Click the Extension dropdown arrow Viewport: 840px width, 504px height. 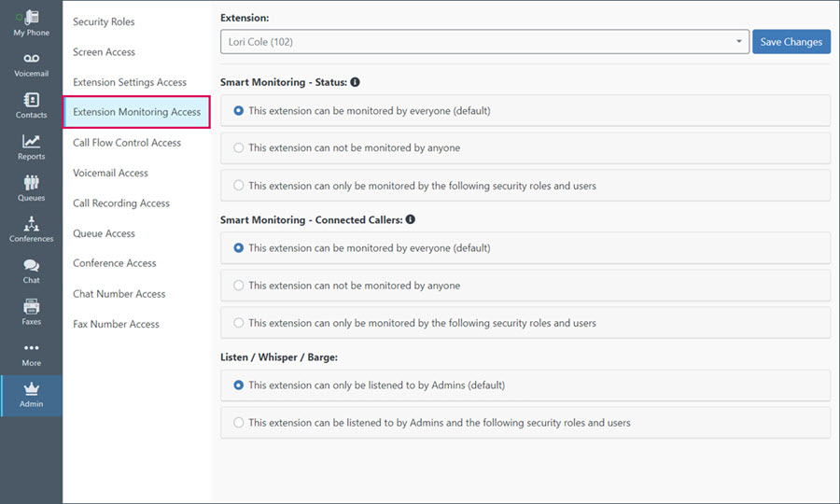click(x=739, y=41)
